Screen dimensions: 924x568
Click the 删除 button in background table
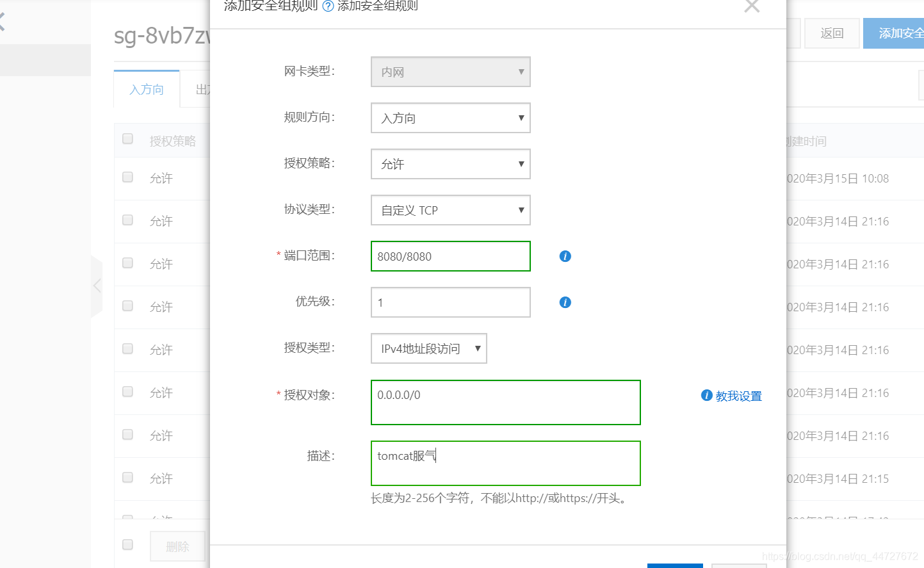click(177, 547)
